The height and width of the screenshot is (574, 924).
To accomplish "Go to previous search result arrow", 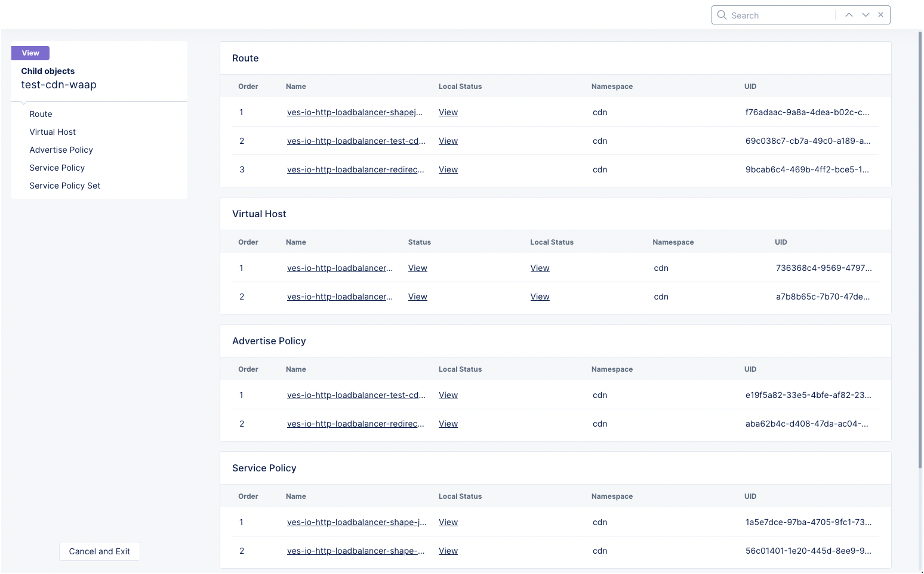I will pos(849,15).
